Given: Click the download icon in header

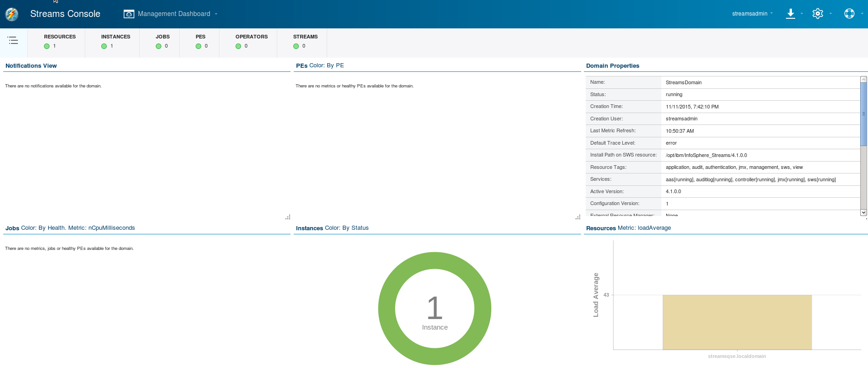Looking at the screenshot, I should (x=790, y=14).
